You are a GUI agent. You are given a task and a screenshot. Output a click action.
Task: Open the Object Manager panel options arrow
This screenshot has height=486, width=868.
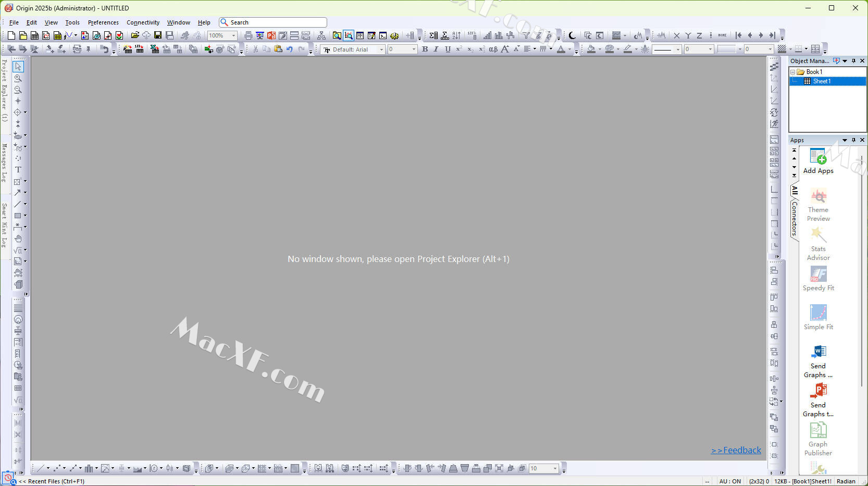[x=845, y=61]
